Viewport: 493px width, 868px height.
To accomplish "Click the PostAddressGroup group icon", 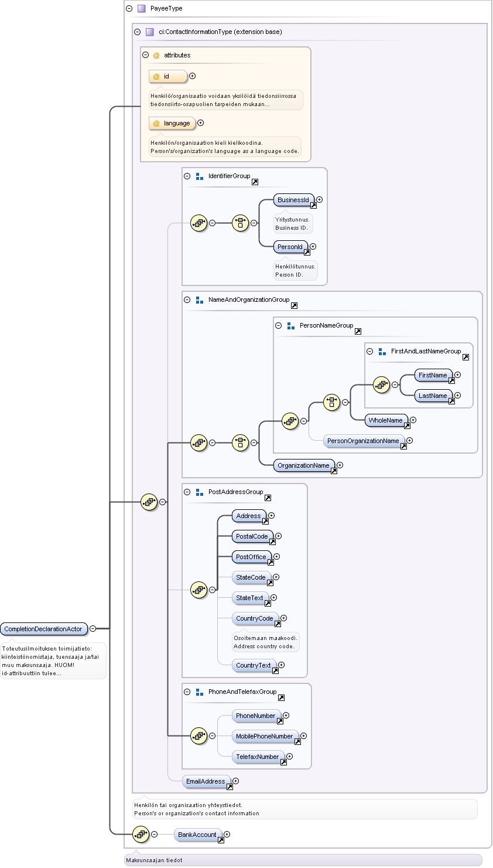I will coord(200,492).
